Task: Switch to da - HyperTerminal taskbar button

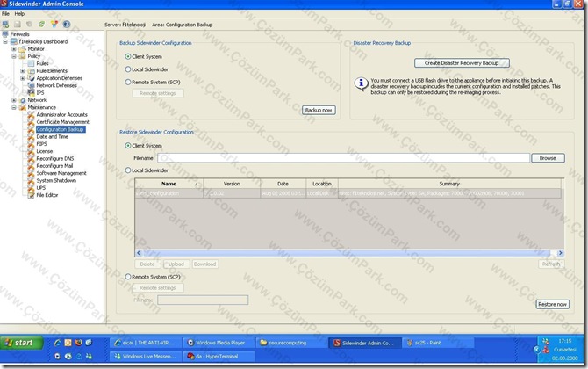Action: coord(219,356)
